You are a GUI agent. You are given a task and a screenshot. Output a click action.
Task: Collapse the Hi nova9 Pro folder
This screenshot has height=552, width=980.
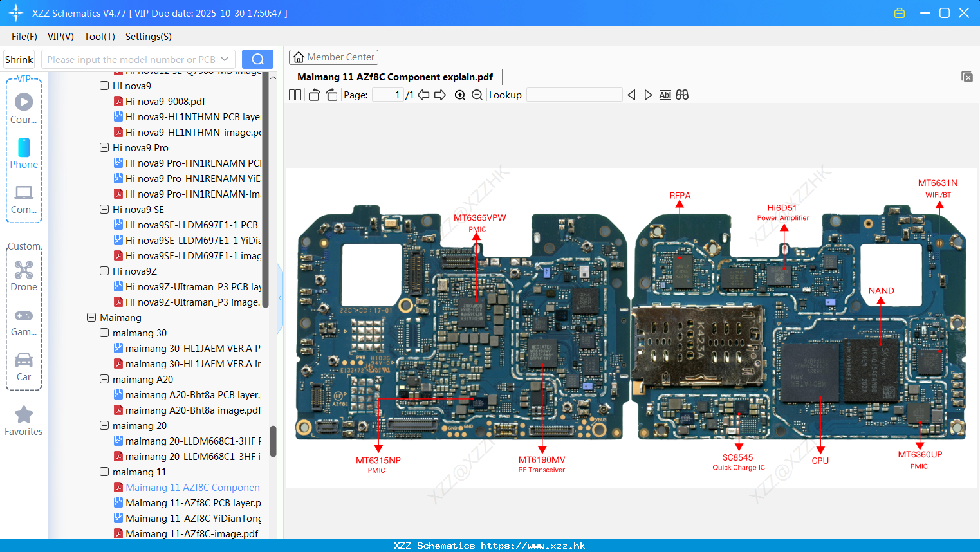[104, 147]
